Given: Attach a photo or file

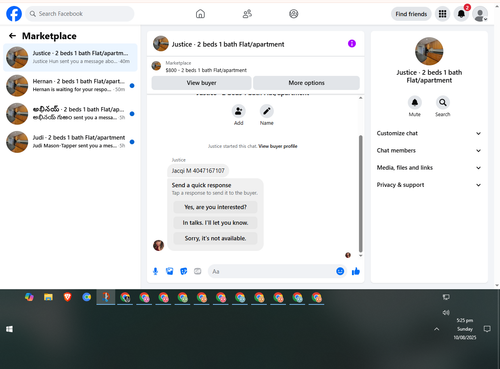Looking at the screenshot, I should tap(170, 271).
